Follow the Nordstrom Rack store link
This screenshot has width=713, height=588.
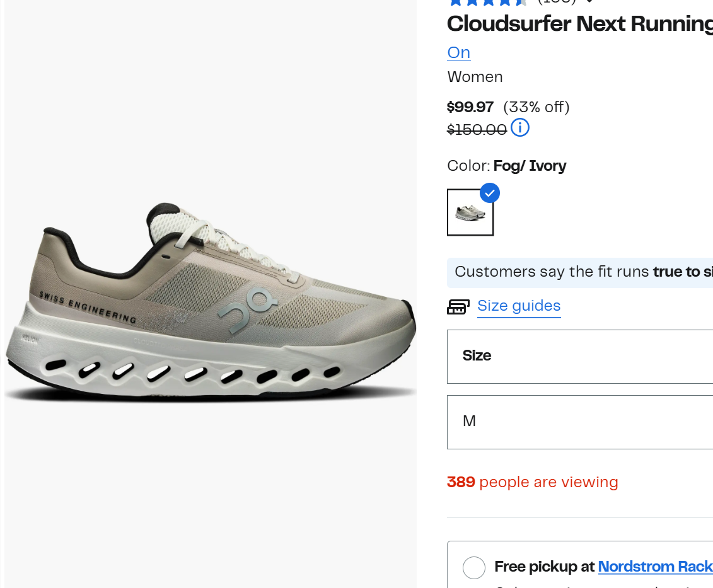coord(655,567)
